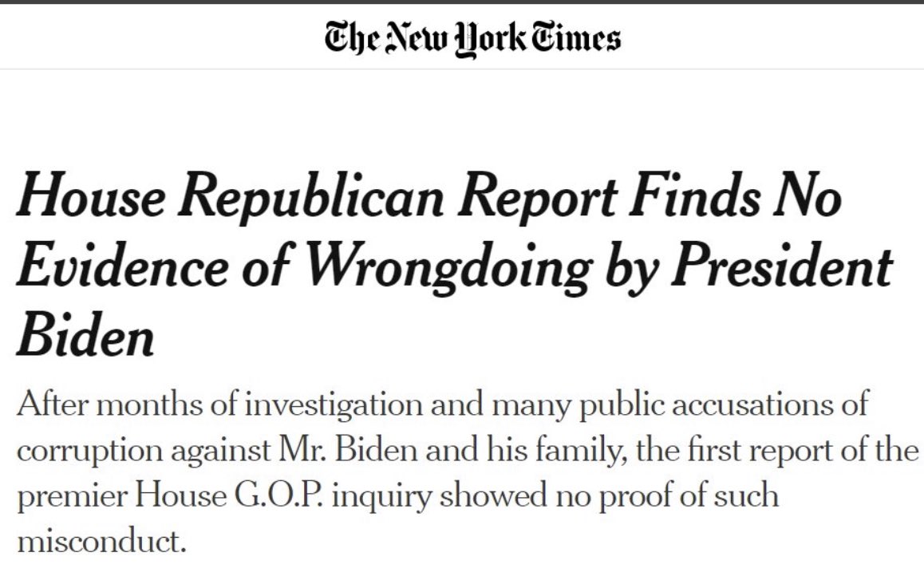This screenshot has height=580, width=924.
Task: Select 'Finds No' in the headline
Action: pyautogui.click(x=735, y=195)
